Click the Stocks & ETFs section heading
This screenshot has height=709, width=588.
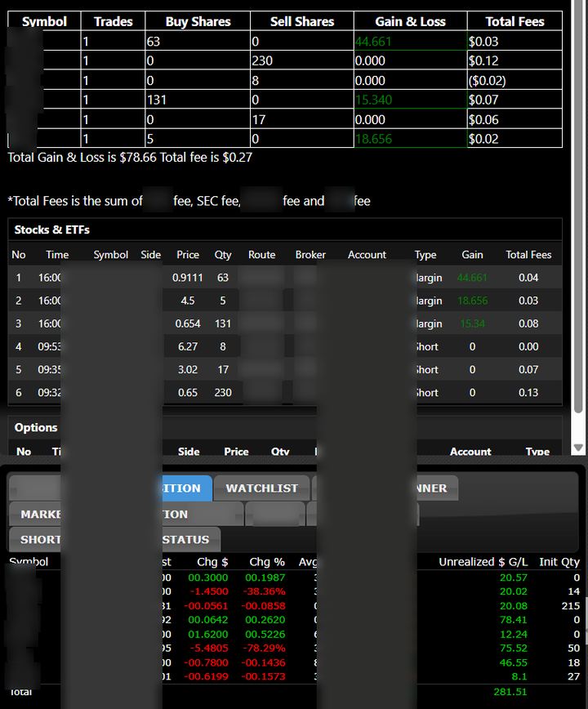click(x=52, y=230)
